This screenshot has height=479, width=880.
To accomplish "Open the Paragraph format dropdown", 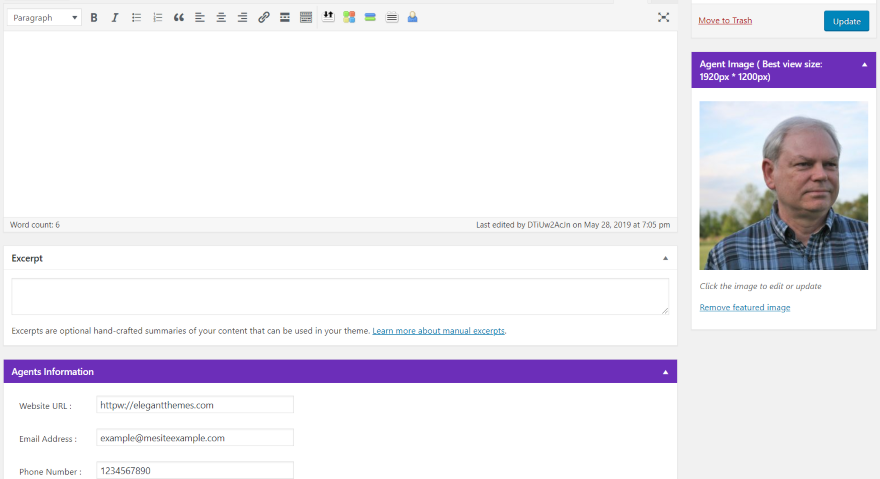I will [x=44, y=17].
